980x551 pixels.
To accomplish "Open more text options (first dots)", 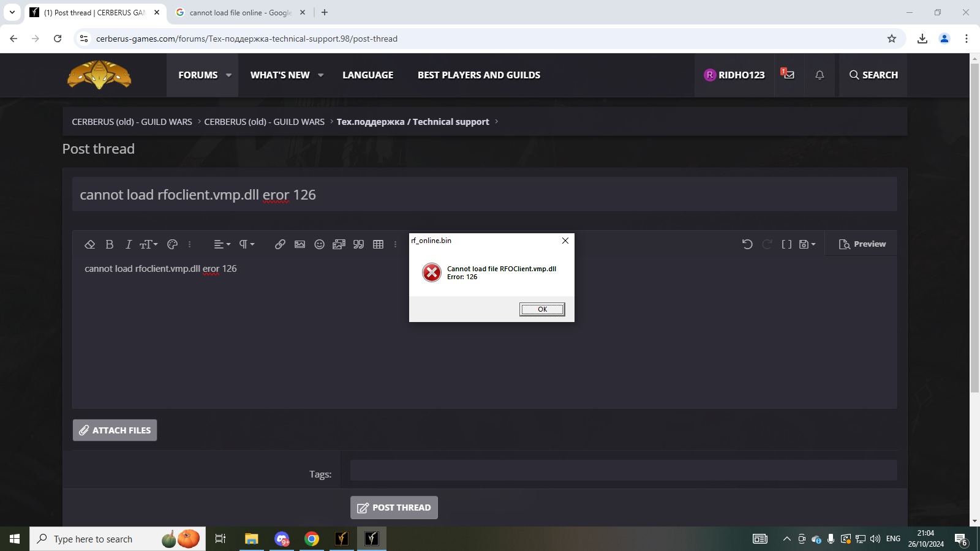I will 189,244.
